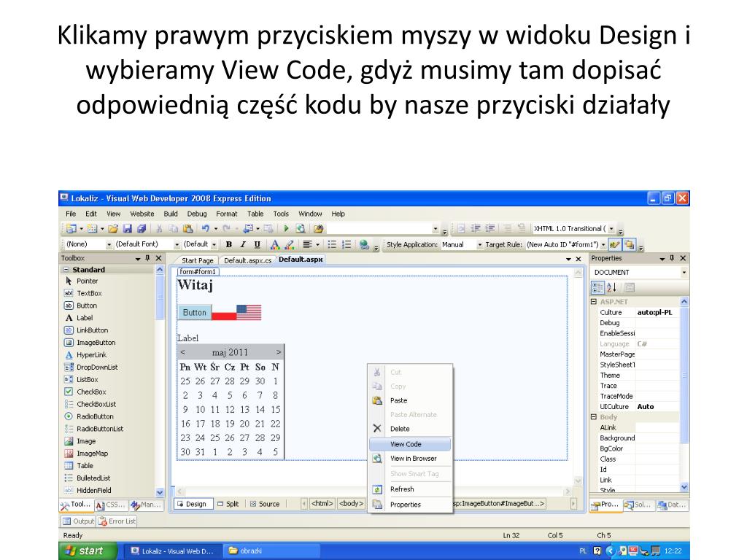Select the ImageButton control in Toolbox
The width and height of the screenshot is (747, 560).
tap(96, 343)
